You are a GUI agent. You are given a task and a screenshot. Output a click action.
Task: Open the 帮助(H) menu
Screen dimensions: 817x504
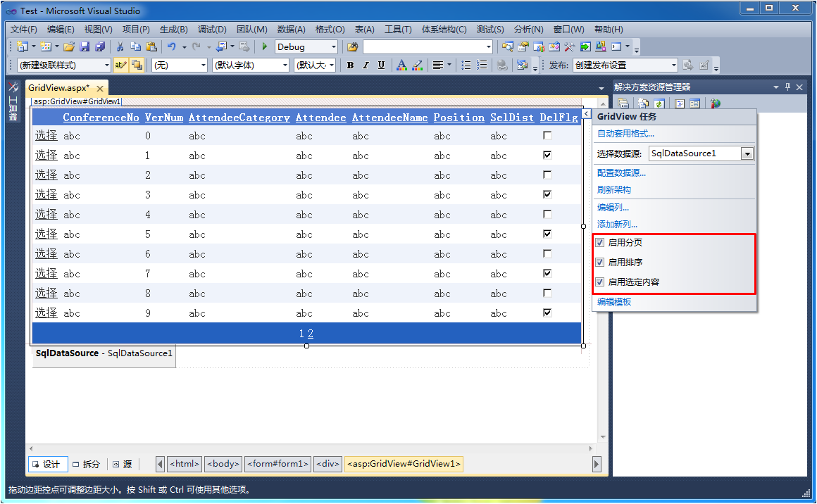pyautogui.click(x=609, y=30)
